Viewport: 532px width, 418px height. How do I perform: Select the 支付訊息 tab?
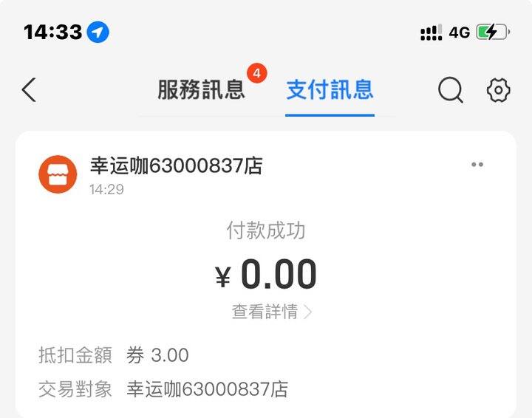coord(330,90)
